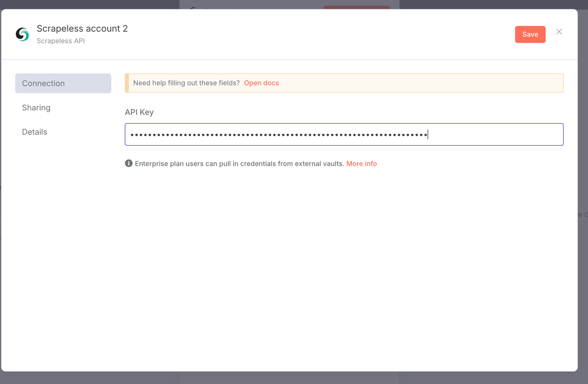The image size is (588, 384).
Task: Click the info circle icon beside Enterprise note
Action: pos(129,164)
